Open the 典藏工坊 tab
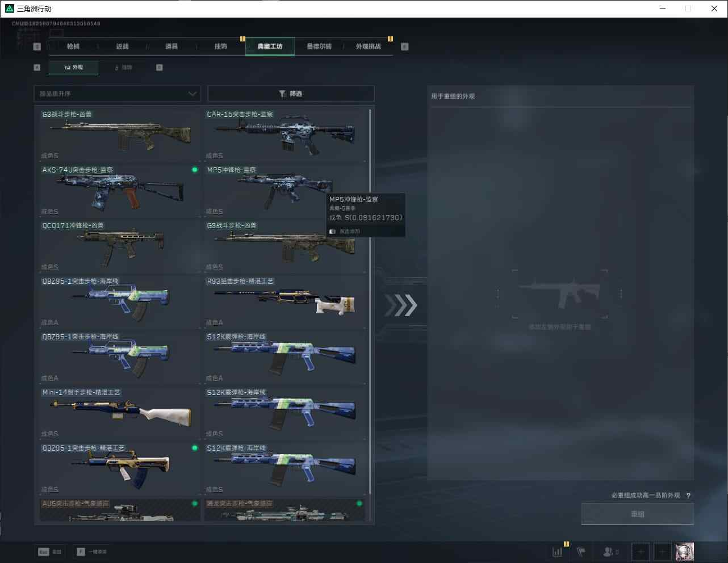728x563 pixels. pyautogui.click(x=270, y=47)
